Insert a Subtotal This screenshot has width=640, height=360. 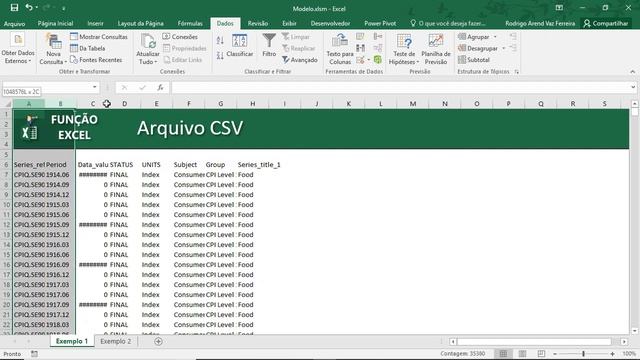474,60
